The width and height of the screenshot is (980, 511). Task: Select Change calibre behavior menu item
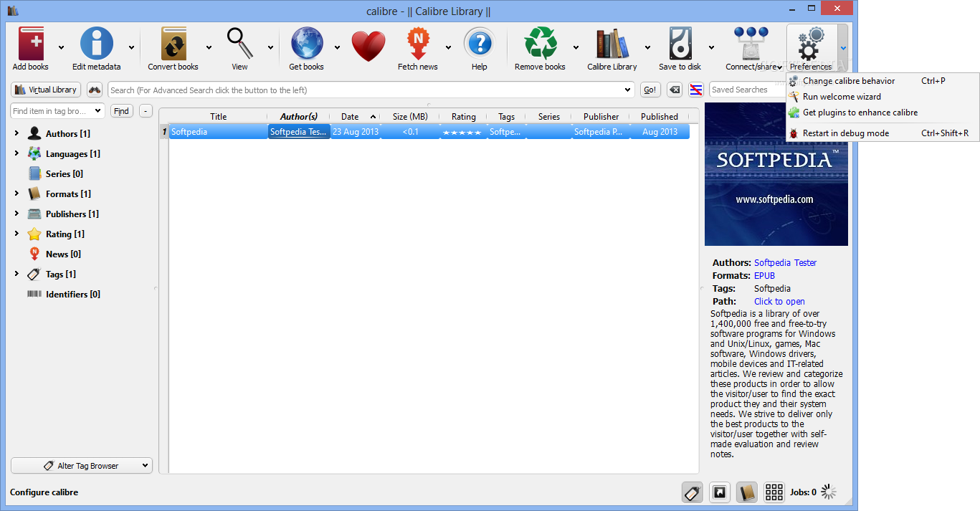click(x=883, y=81)
